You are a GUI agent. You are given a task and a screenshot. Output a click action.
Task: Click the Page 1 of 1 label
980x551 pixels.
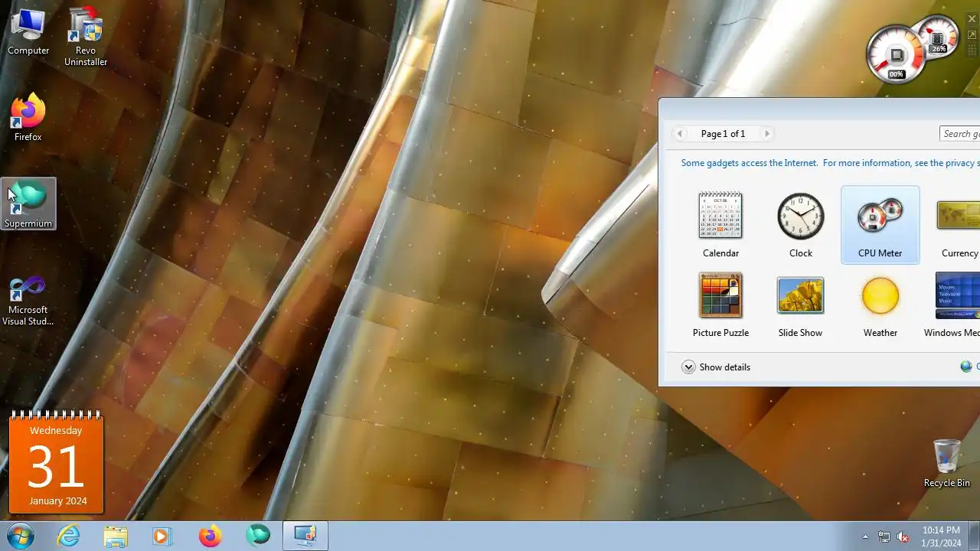[x=723, y=134]
